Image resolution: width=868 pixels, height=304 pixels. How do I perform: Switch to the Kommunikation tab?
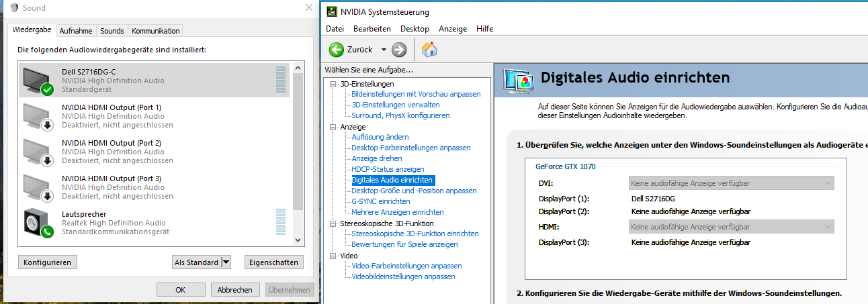[156, 31]
